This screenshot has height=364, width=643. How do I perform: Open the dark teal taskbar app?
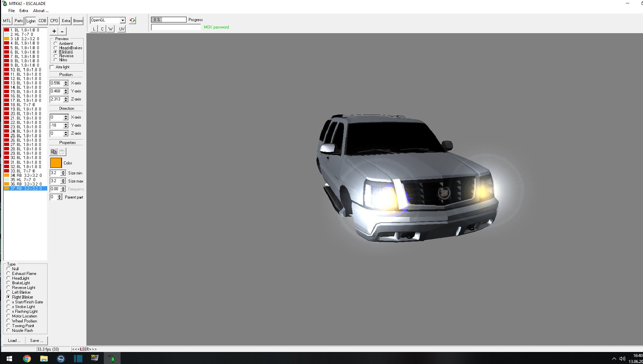[x=78, y=359]
